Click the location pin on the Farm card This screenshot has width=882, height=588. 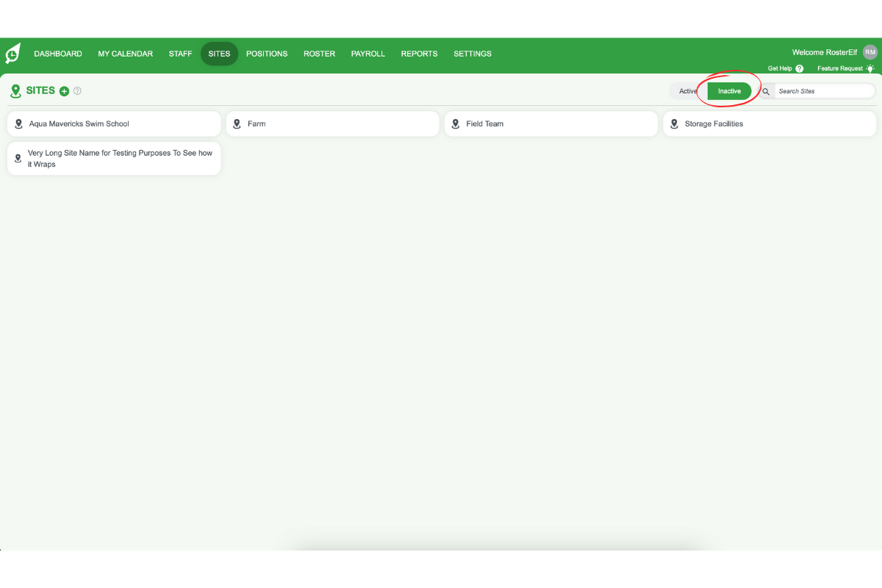tap(237, 123)
